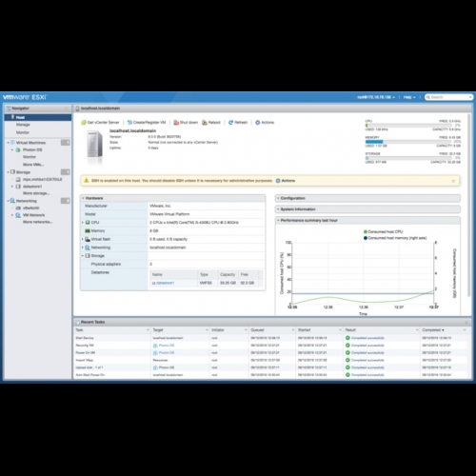Click Actions gear in SSH warning banner
The height and width of the screenshot is (476, 476).
pos(278,181)
